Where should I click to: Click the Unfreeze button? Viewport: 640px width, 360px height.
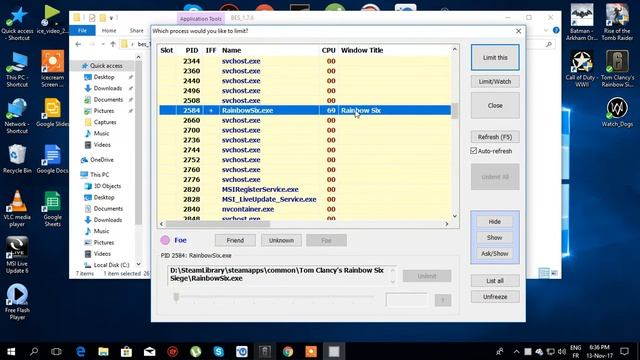pos(495,297)
